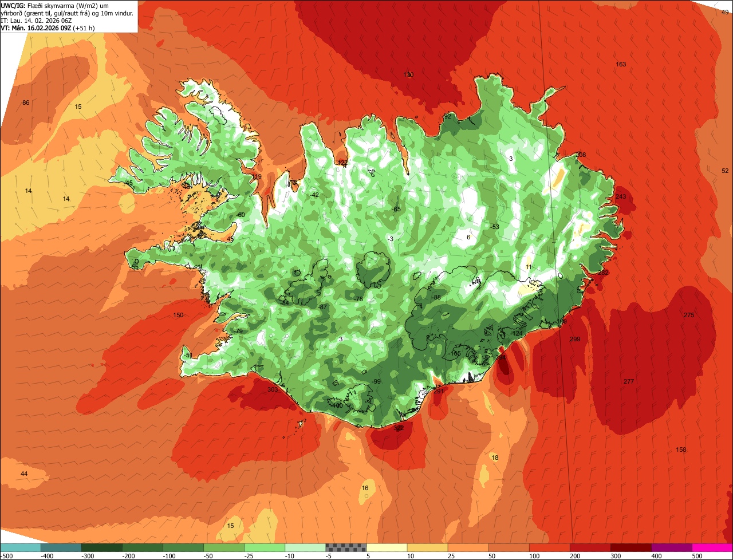The width and height of the screenshot is (733, 560).
Task: Click the '-124' value on the map
Action: (517, 333)
